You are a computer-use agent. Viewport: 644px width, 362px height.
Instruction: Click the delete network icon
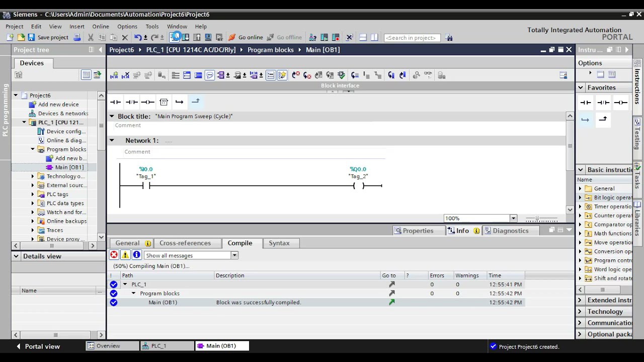point(126,75)
